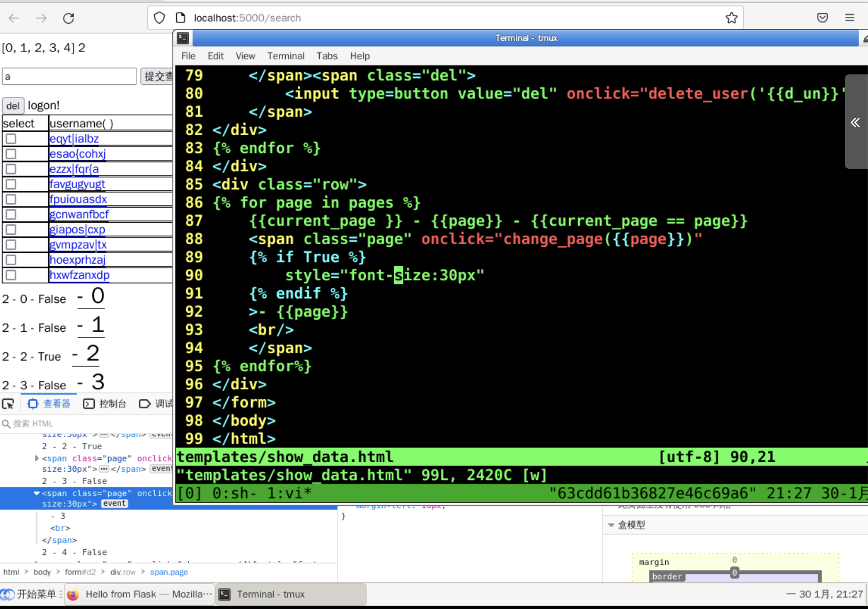Image resolution: width=868 pixels, height=609 pixels.
Task: Open the favgugyugt user link
Action: pos(77,184)
